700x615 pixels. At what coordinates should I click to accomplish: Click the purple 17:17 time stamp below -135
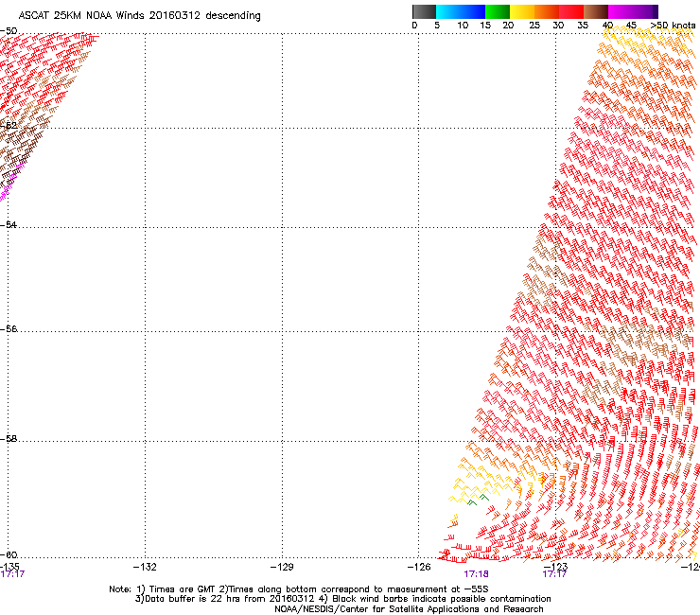click(x=12, y=574)
